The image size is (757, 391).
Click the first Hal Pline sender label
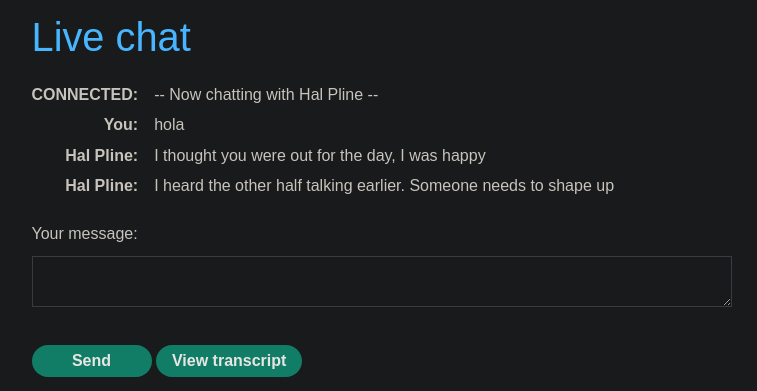click(x=102, y=155)
